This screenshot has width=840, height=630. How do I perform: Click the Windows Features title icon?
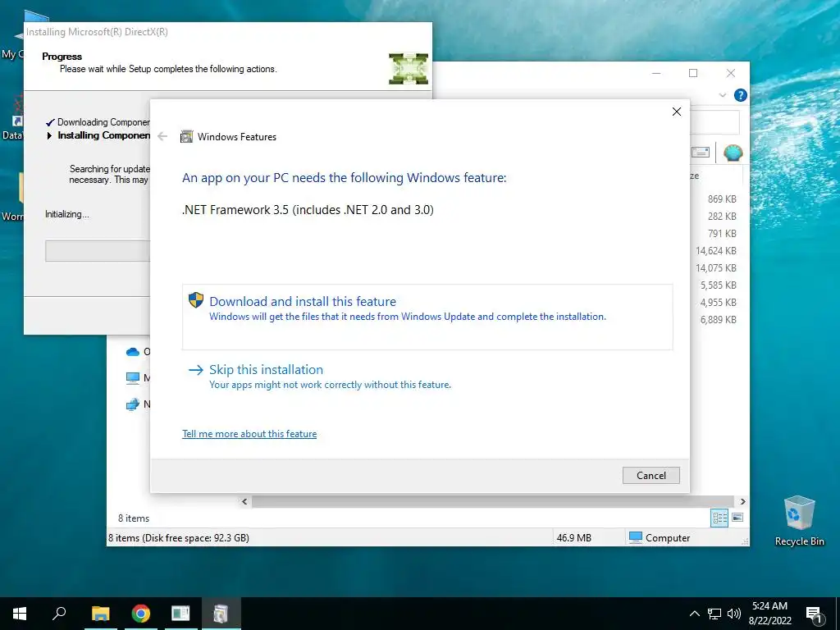point(186,137)
